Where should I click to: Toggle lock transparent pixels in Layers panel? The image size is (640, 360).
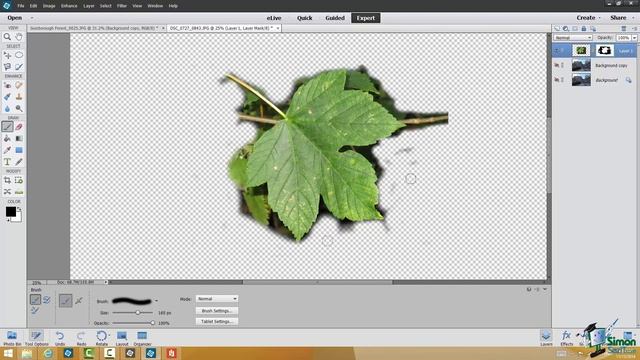593,29
